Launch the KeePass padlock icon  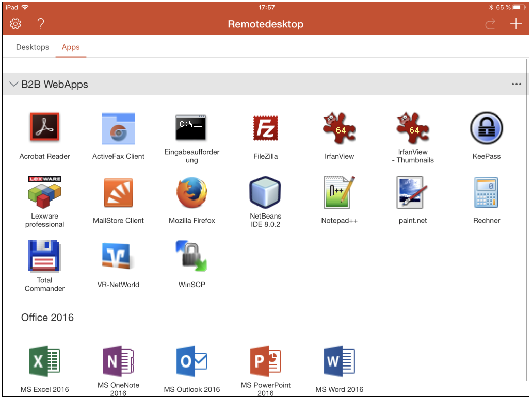pos(487,128)
